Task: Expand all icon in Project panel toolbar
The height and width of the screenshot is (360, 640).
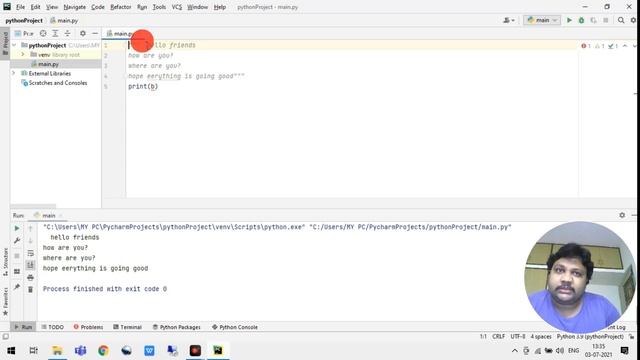Action: (x=55, y=33)
